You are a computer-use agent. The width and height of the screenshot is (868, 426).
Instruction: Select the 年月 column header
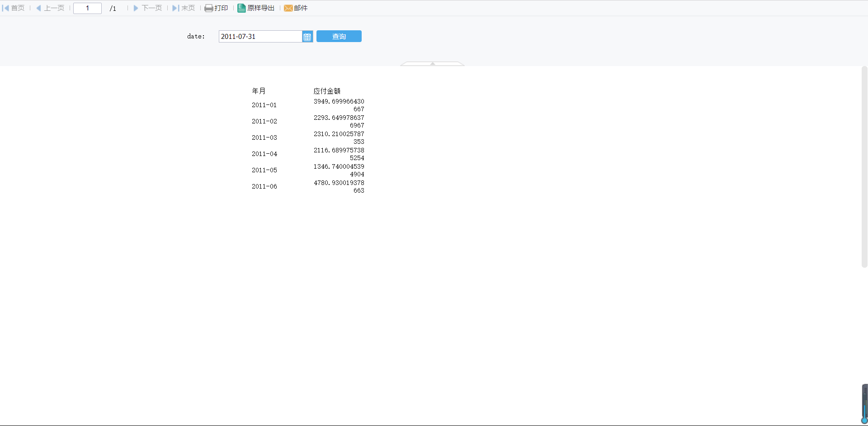[259, 91]
